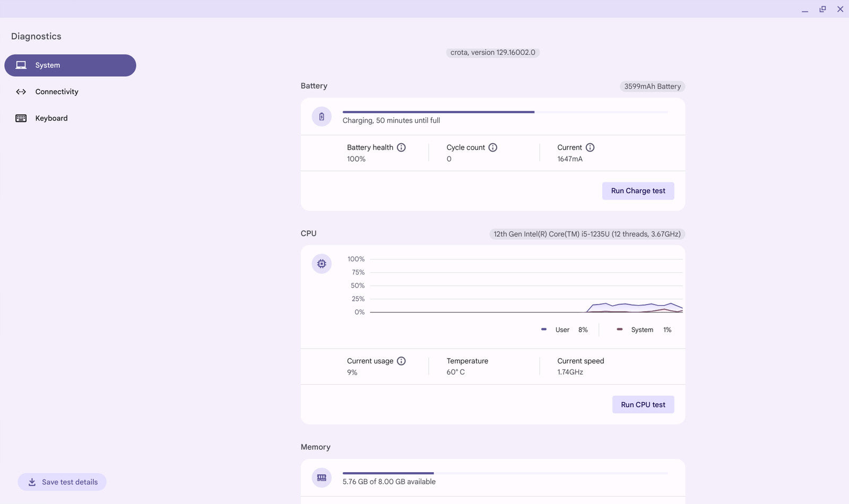
Task: Switch to the Connectivity section
Action: [57, 92]
